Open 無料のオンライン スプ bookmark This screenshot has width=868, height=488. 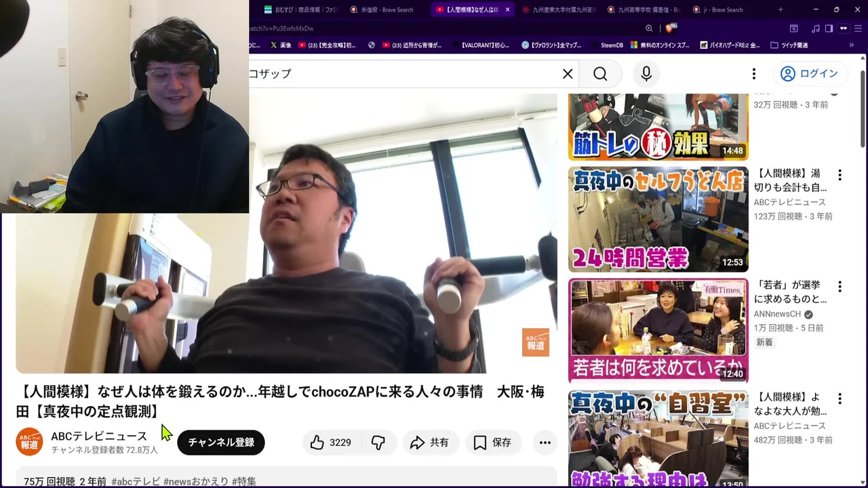[x=660, y=45]
